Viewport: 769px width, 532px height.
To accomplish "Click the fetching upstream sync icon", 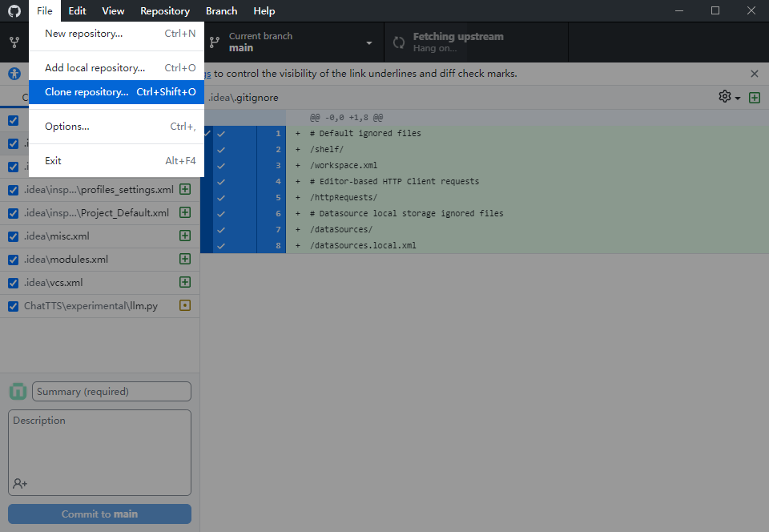I will click(398, 42).
